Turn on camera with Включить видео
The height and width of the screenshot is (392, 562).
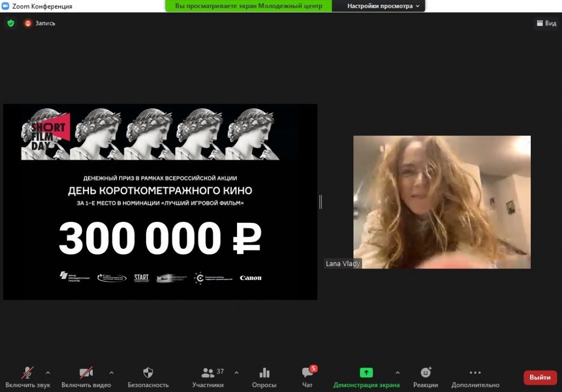tap(86, 373)
